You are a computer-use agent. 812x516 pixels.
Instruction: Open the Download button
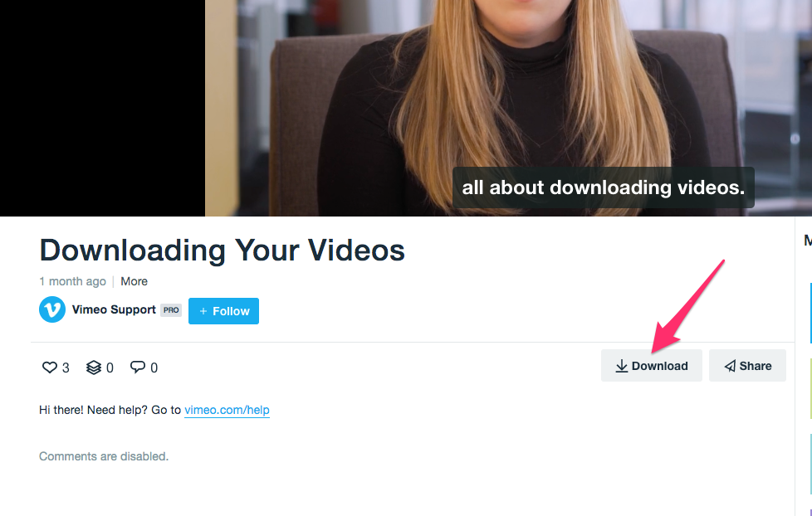[x=652, y=365]
